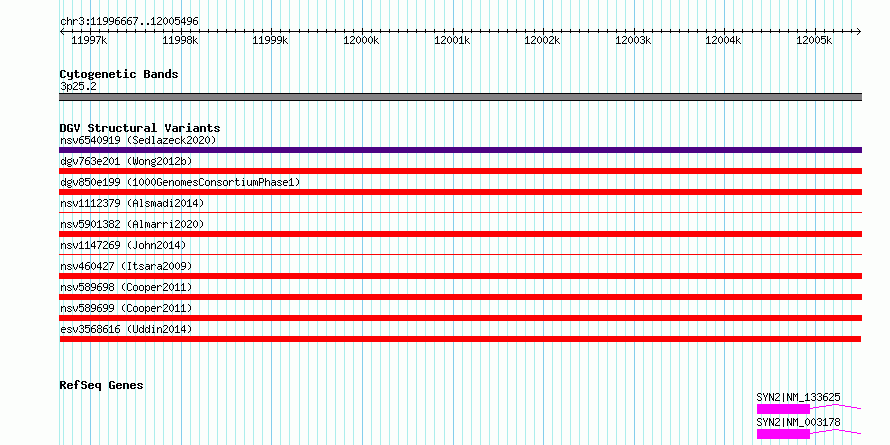Select the magenta SYN2 NM_133625 exon block
This screenshot has width=890, height=445.
[783, 409]
